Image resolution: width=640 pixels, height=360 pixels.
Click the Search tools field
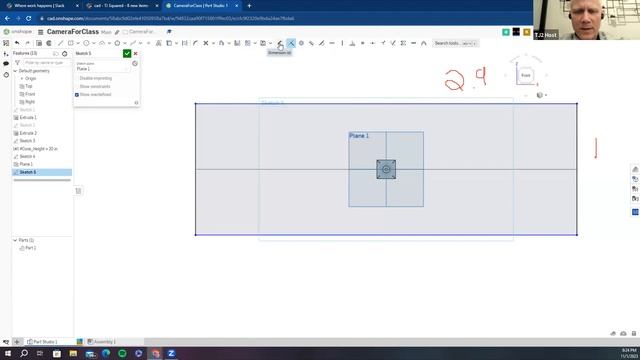click(456, 43)
